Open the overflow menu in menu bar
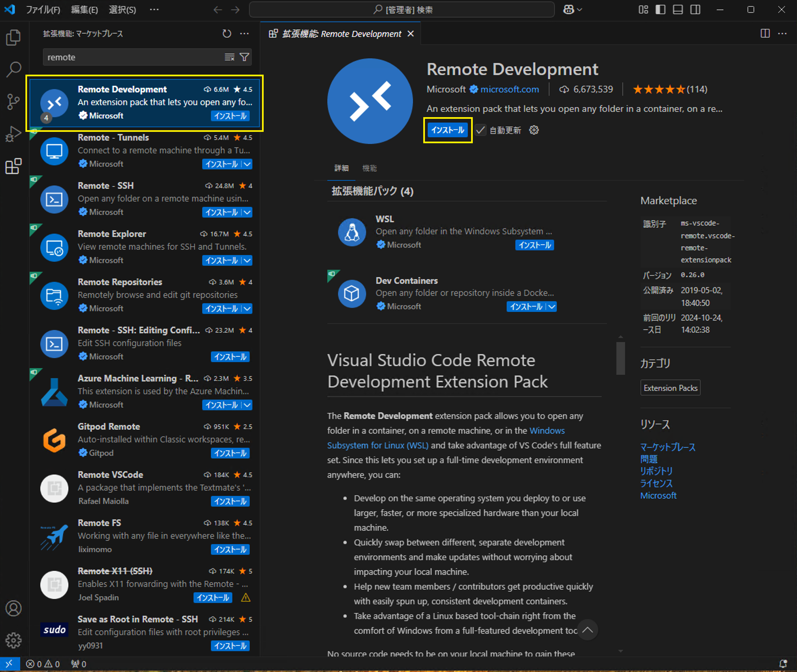The height and width of the screenshot is (672, 797). [x=154, y=9]
